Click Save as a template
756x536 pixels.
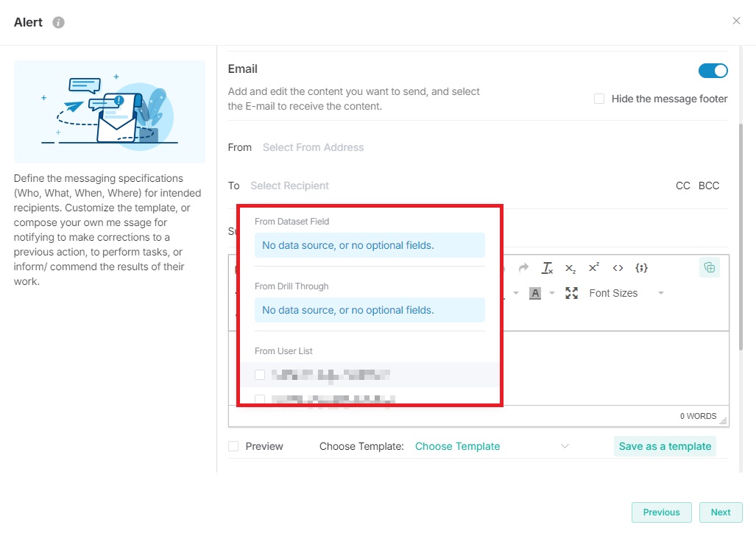click(664, 446)
